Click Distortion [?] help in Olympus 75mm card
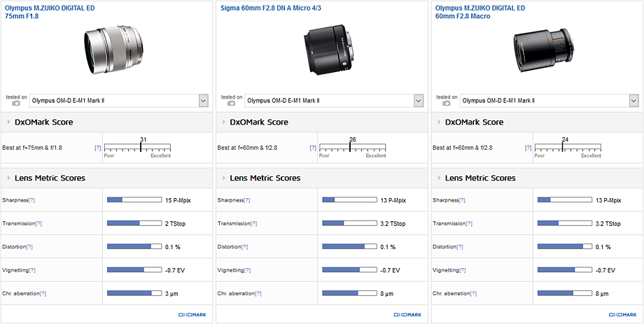This screenshot has width=644, height=324. coord(29,247)
